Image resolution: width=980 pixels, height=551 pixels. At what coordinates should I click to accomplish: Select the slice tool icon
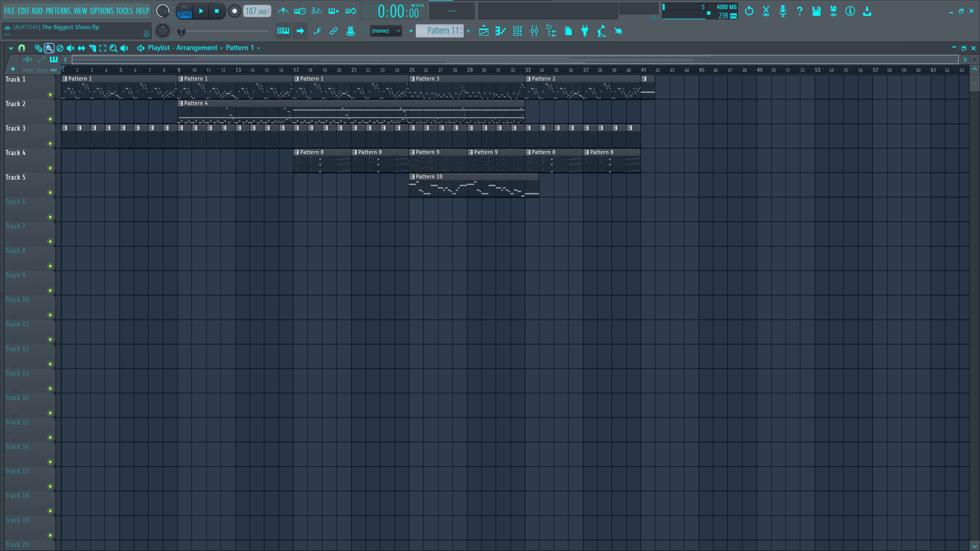pyautogui.click(x=92, y=48)
